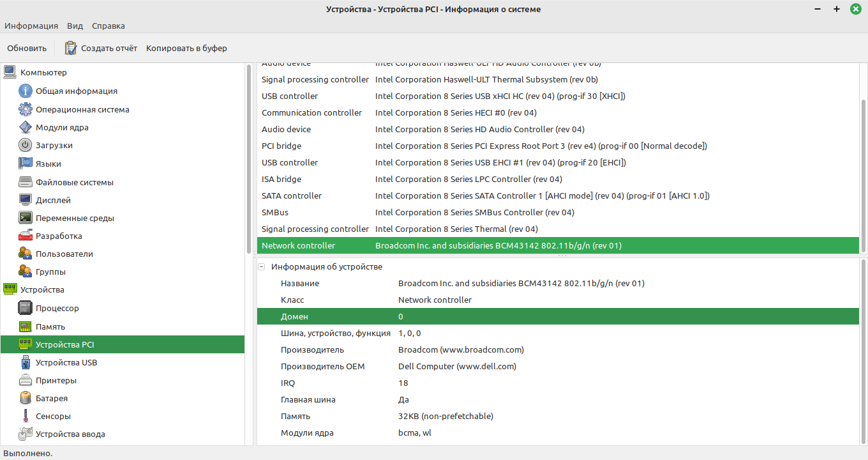Click the Файловые системы drive icon
This screenshot has height=460, width=868.
coord(26,182)
